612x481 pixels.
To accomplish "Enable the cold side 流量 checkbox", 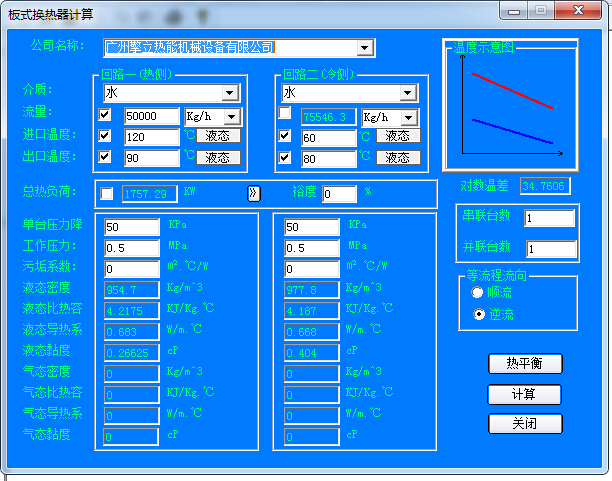I will coord(285,114).
